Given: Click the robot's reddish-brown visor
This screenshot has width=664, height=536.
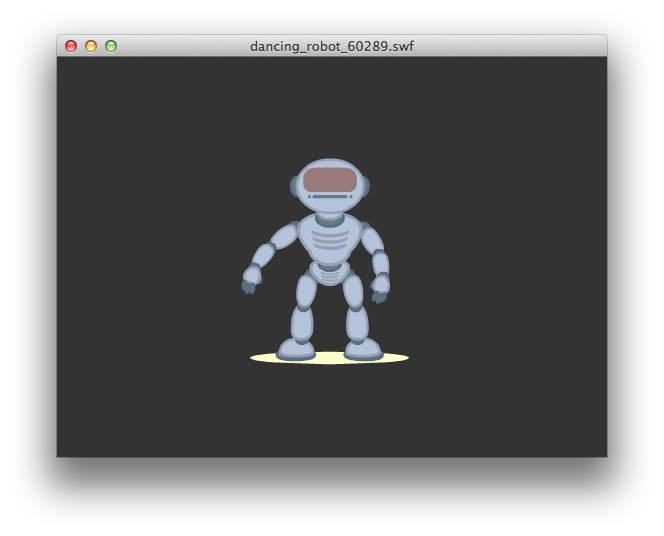Looking at the screenshot, I should (330, 180).
